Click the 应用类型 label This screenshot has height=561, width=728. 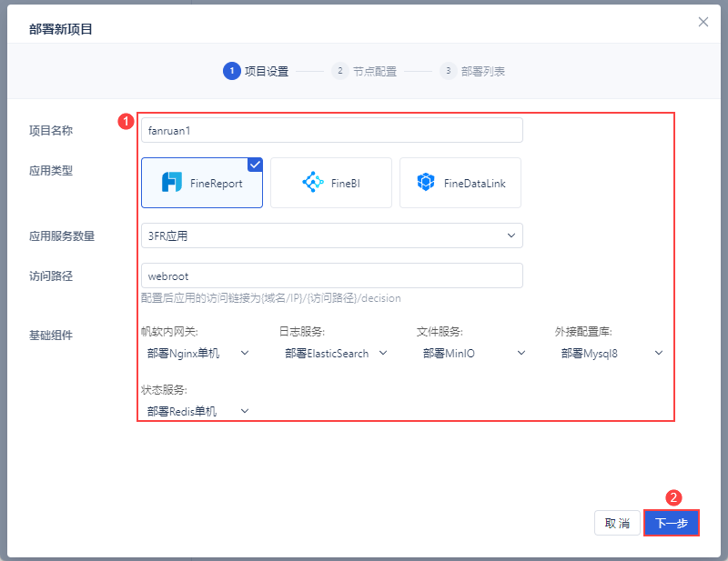pos(51,171)
